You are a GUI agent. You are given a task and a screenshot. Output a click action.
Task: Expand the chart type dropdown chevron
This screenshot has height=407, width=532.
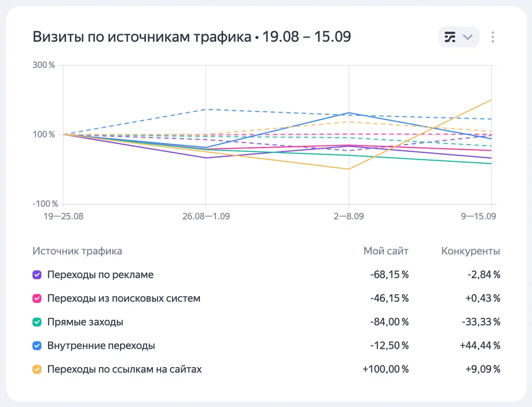pyautogui.click(x=468, y=37)
